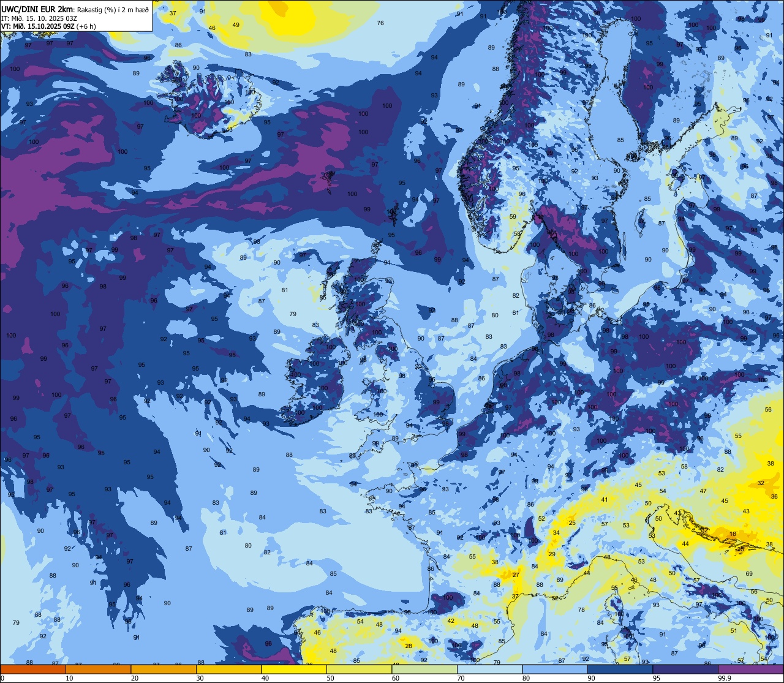Click the humidity value 28 in northern Spain
This screenshot has height=683, width=784.
pyautogui.click(x=409, y=646)
